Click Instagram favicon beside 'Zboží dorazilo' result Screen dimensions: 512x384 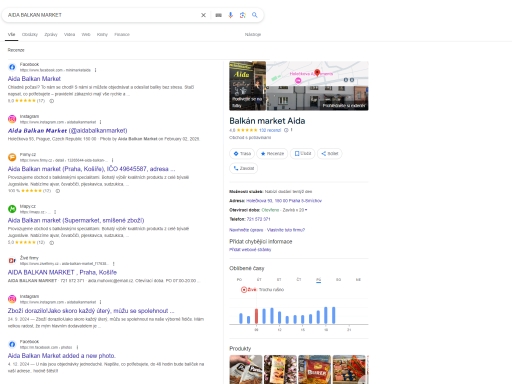coord(12,299)
